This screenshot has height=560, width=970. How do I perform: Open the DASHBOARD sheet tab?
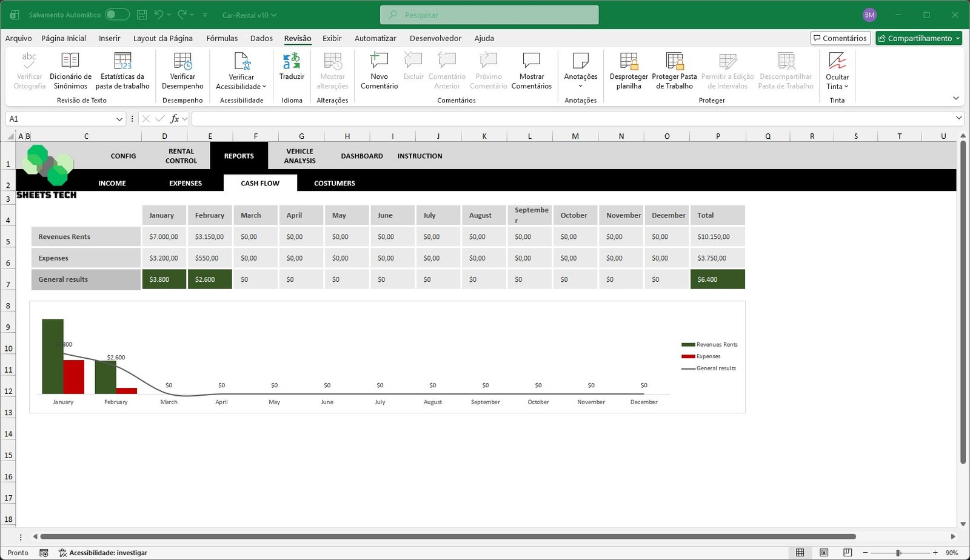[x=361, y=156]
